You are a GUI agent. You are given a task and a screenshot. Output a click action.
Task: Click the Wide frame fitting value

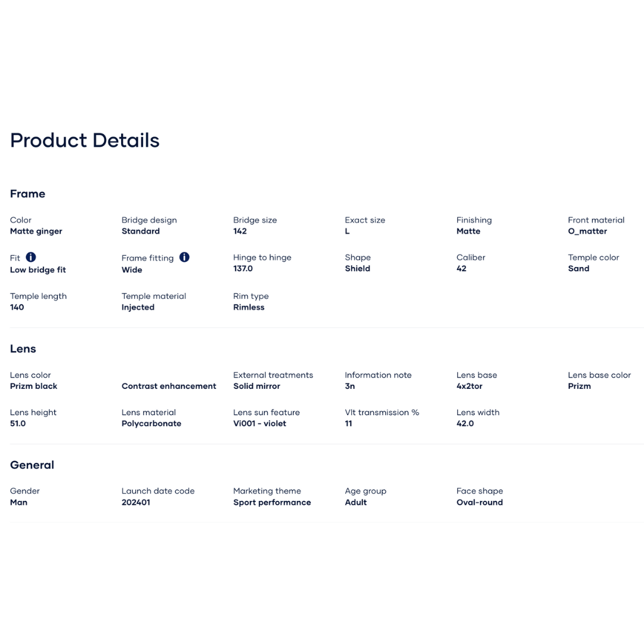pos(132,270)
